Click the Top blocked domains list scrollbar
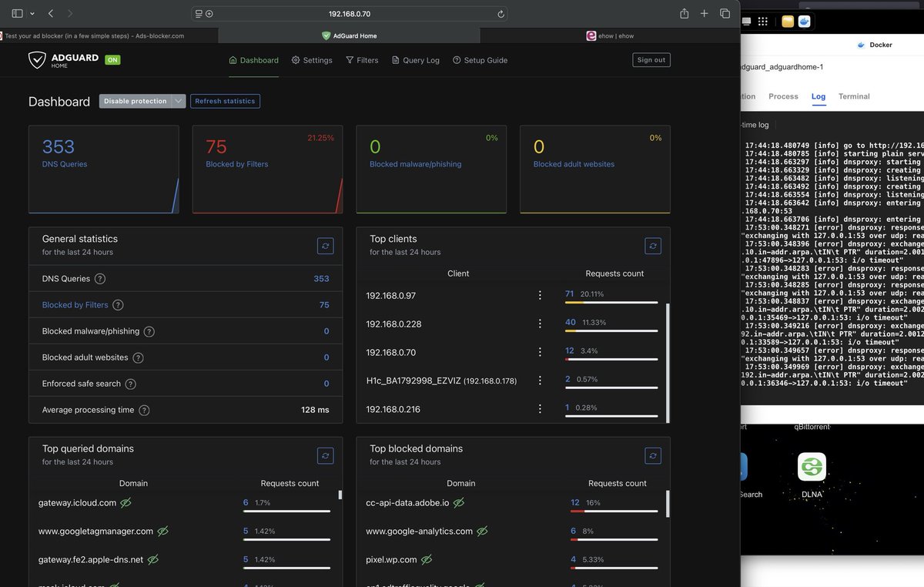The height and width of the screenshot is (587, 924). coord(668,504)
